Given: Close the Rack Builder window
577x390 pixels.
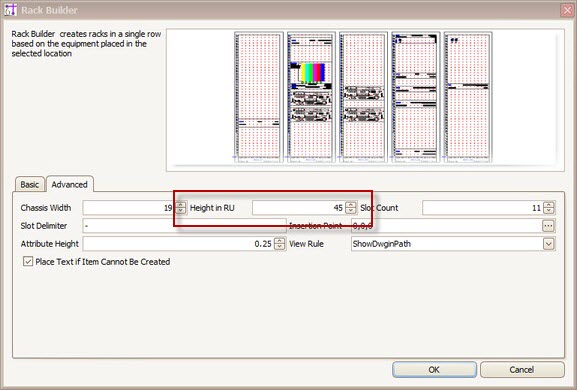Looking at the screenshot, I should tap(567, 10).
